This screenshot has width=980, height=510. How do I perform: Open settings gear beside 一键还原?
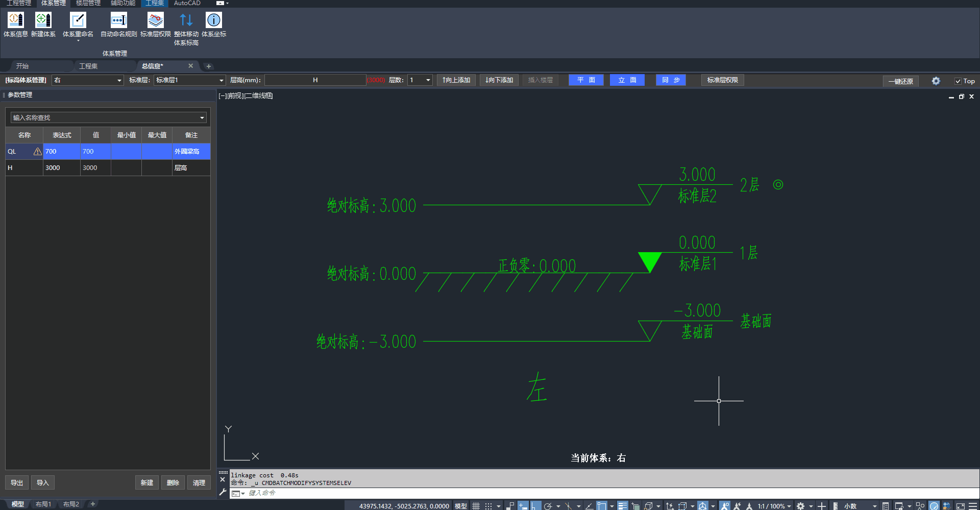(936, 81)
